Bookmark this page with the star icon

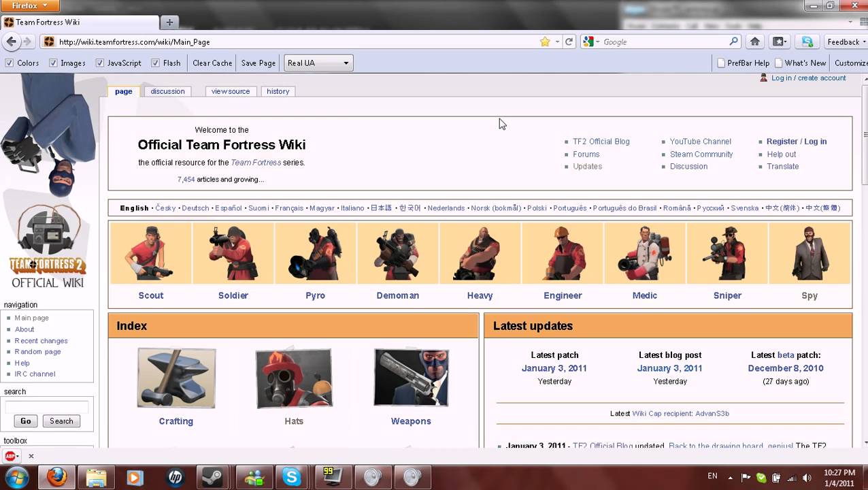pos(545,42)
